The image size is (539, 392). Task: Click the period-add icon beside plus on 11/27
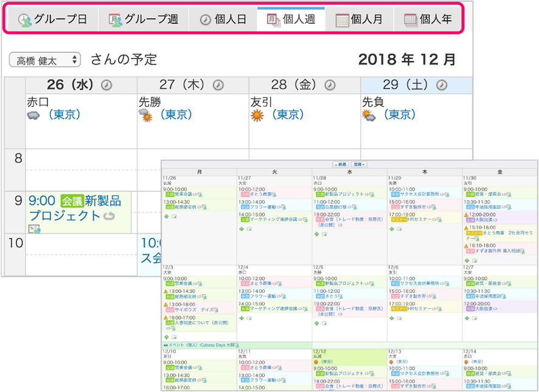(x=249, y=229)
